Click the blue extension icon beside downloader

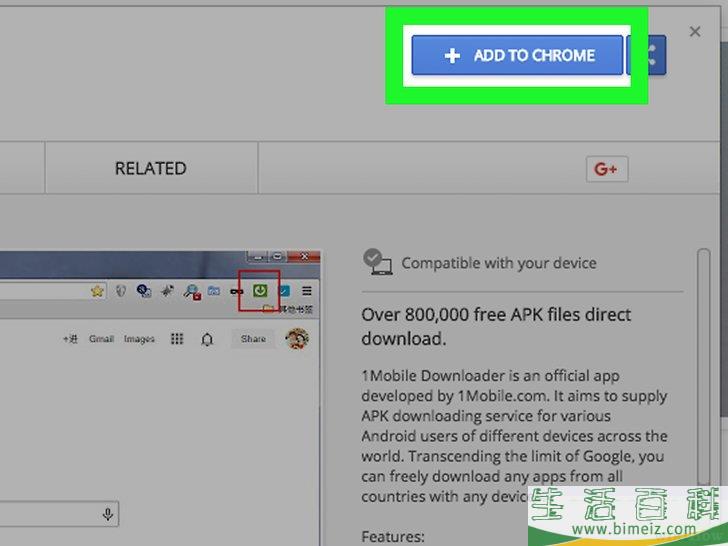284,291
